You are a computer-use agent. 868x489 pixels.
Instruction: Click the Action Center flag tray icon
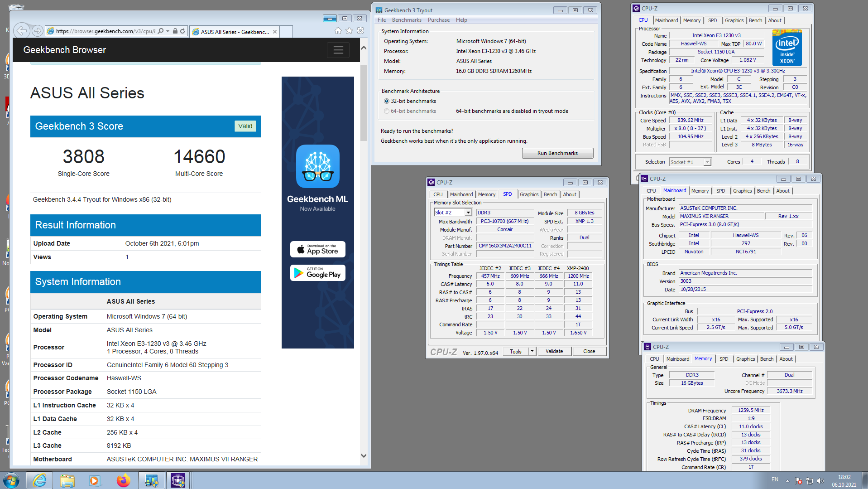click(798, 481)
